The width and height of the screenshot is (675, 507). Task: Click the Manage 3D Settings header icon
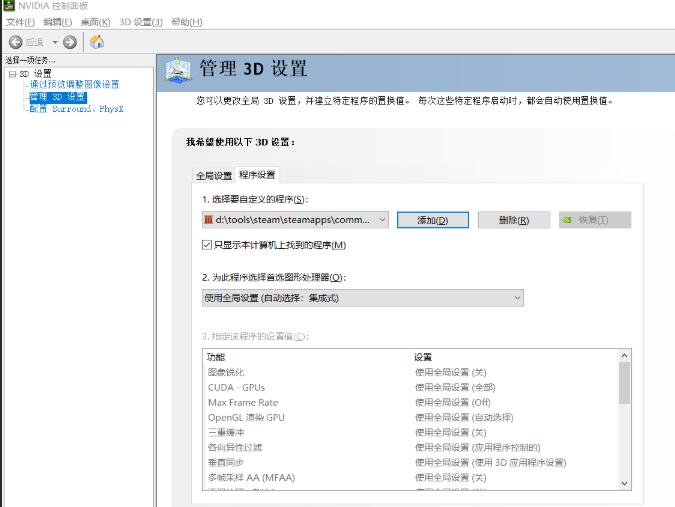(178, 70)
